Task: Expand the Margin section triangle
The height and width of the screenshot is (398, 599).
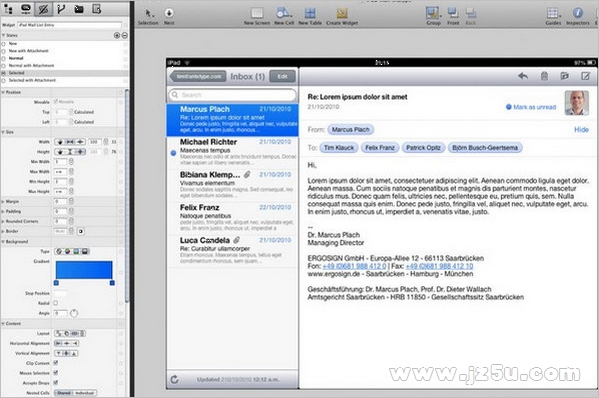Action: click(3, 201)
